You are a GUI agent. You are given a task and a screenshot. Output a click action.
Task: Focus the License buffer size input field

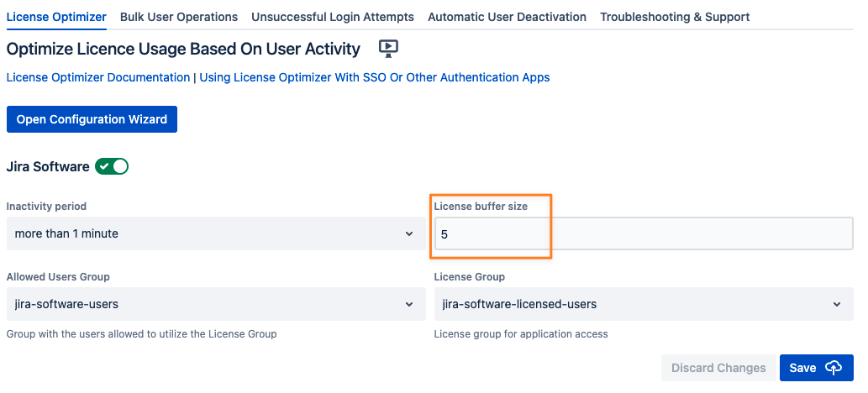pyautogui.click(x=643, y=234)
